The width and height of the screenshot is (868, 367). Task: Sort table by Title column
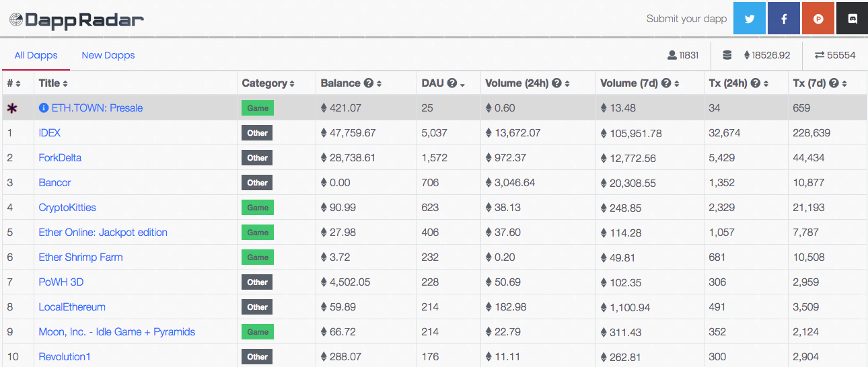point(65,83)
